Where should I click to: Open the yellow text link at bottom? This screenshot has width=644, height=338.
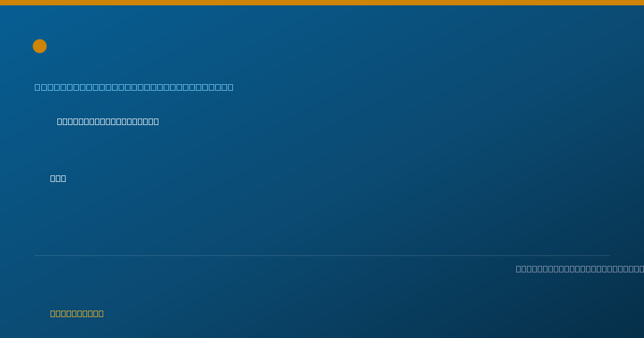pos(77,313)
